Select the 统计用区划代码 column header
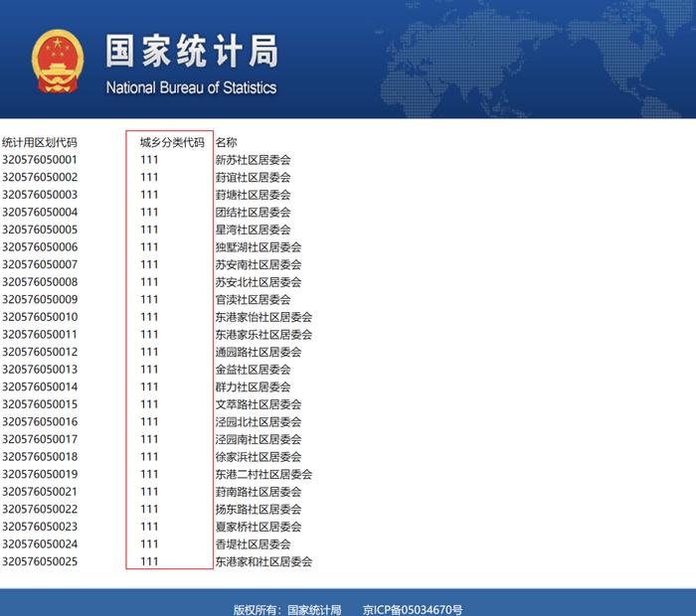Image resolution: width=696 pixels, height=616 pixels. click(40, 142)
